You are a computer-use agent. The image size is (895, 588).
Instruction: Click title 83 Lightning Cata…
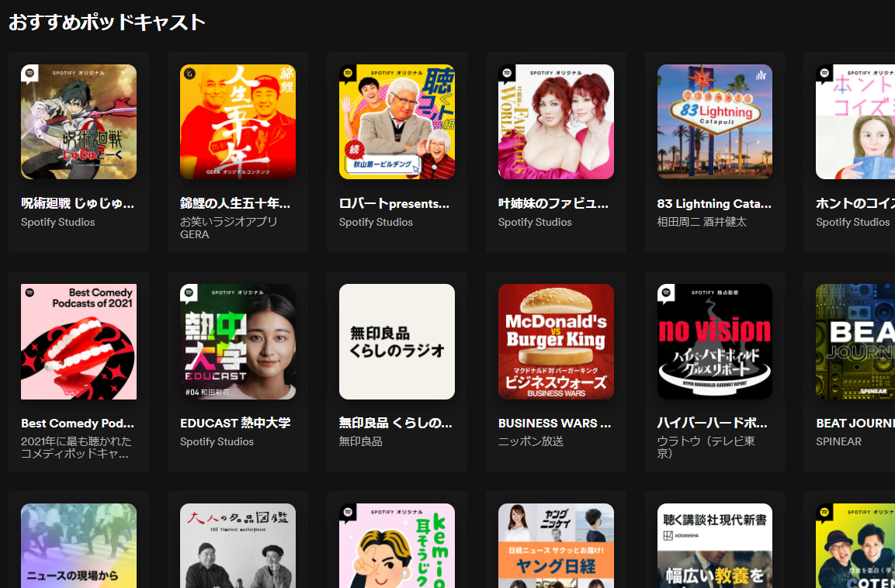pos(714,203)
